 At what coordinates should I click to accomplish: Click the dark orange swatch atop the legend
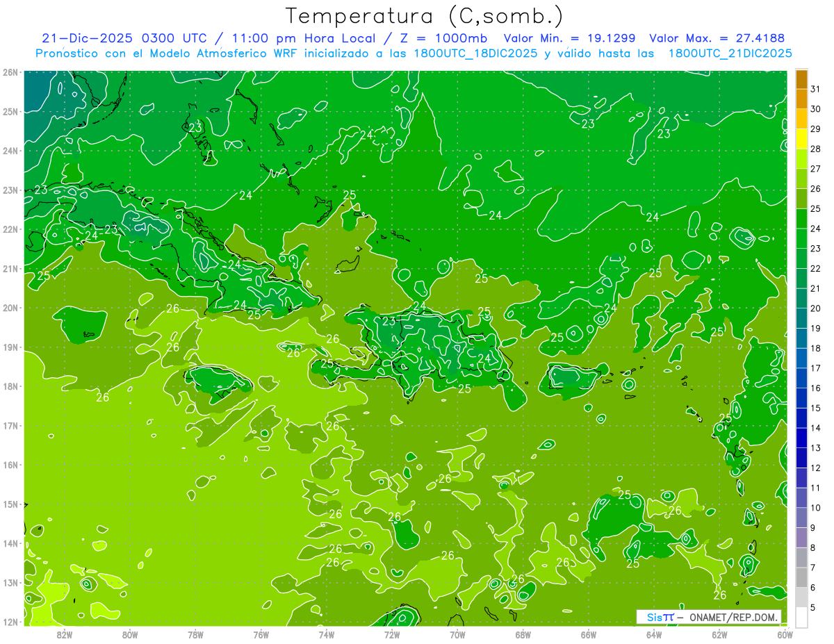click(801, 79)
